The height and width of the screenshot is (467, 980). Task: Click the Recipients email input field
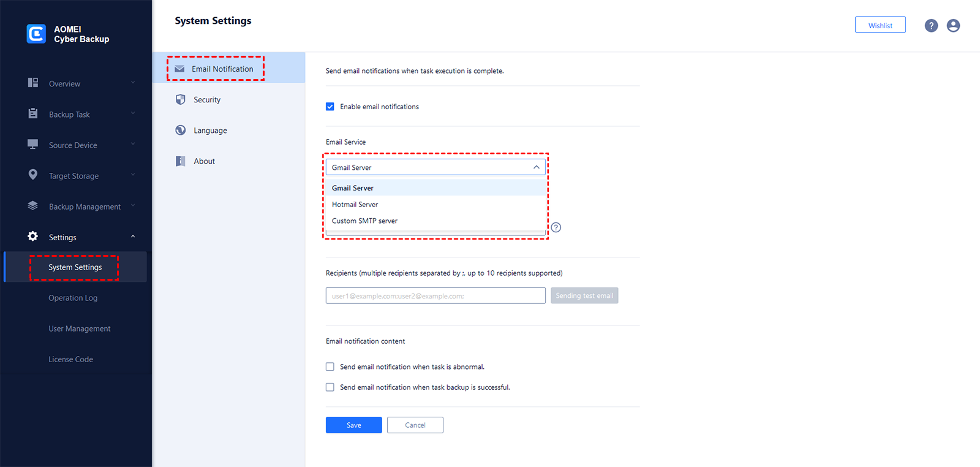pyautogui.click(x=435, y=296)
